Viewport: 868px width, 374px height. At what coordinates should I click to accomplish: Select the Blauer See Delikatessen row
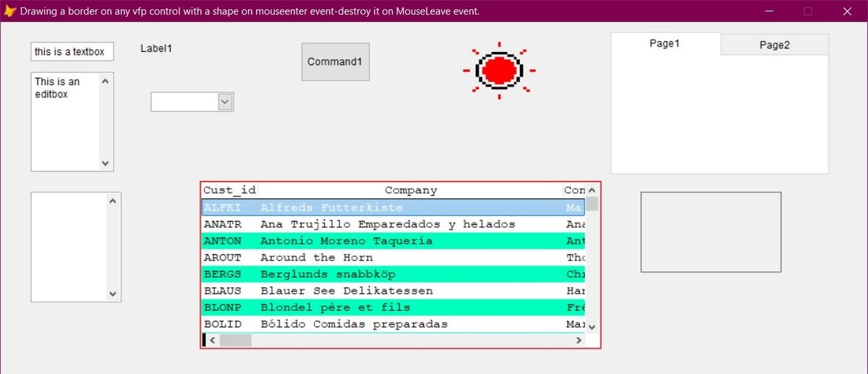click(346, 291)
